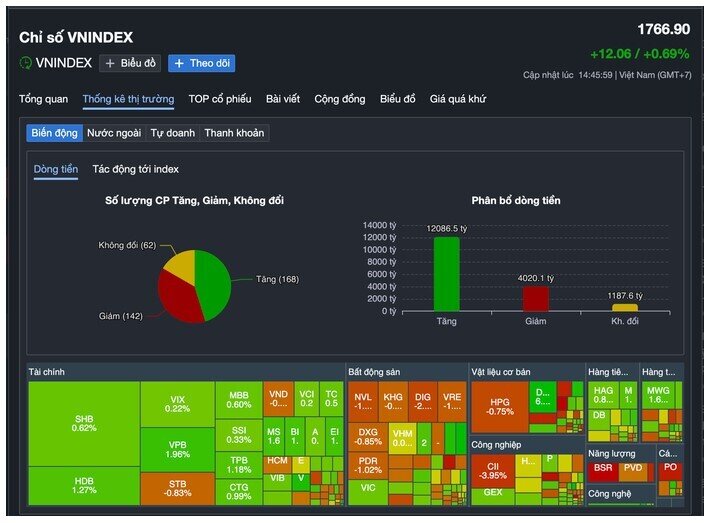Screen dimensions: 707x523
Task: Click NVL heatmap tile
Action: tap(363, 402)
